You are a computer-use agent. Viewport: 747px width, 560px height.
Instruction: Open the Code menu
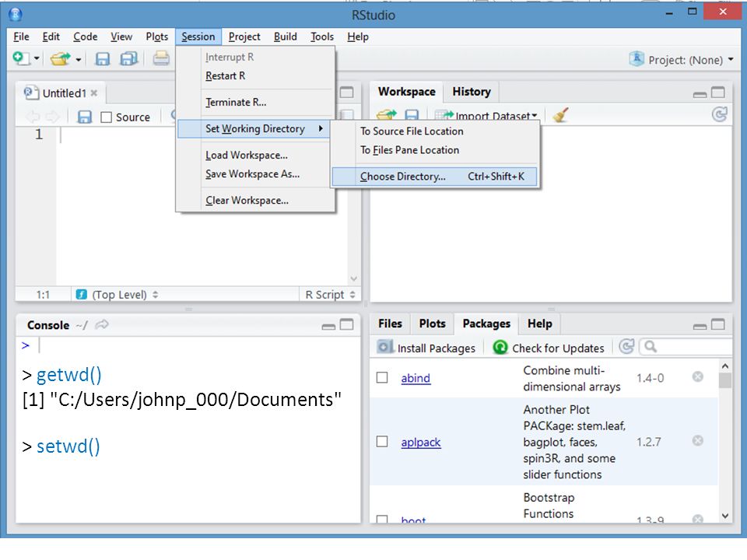click(86, 37)
